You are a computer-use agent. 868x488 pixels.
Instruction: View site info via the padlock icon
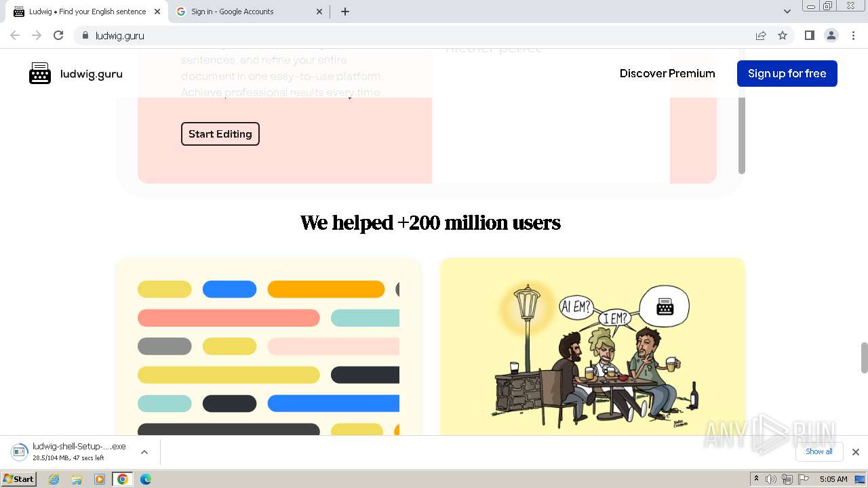(85, 35)
